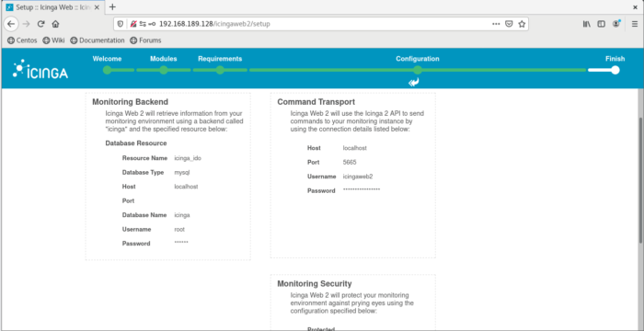Open the page actions three-dot menu

pos(496,24)
